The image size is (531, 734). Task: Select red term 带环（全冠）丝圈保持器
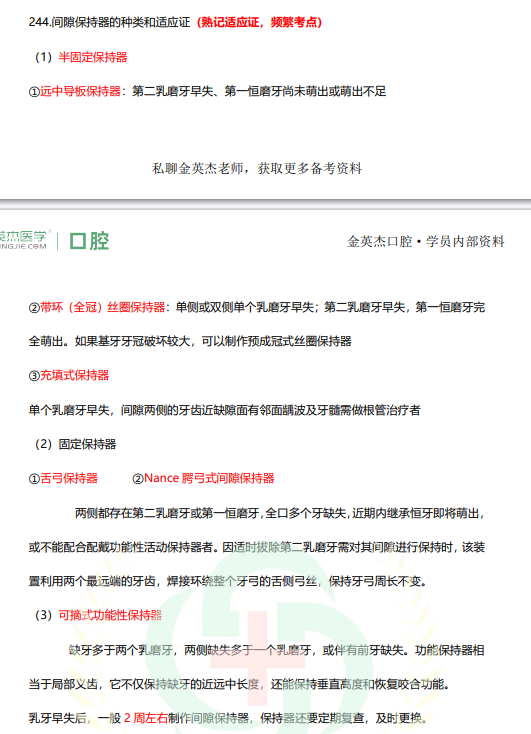[103, 307]
